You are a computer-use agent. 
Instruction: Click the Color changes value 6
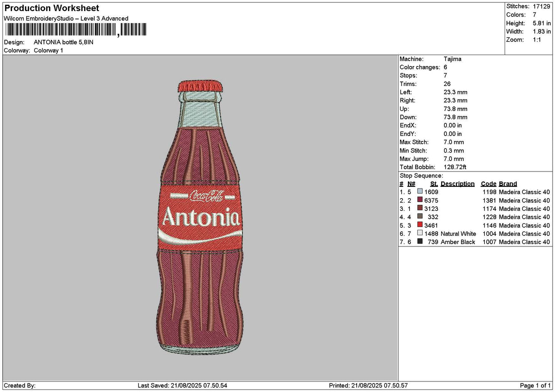[x=445, y=67]
